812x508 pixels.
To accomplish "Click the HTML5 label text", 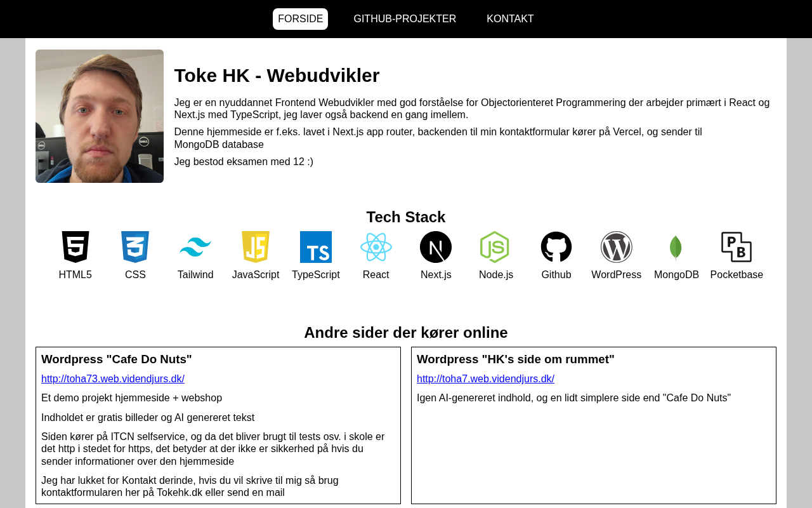I will 75,275.
